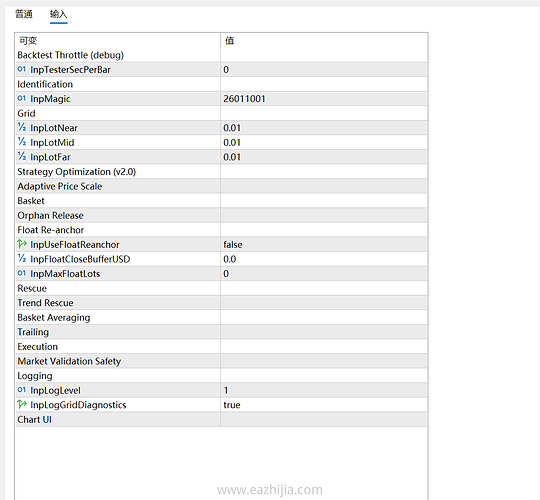The height and width of the screenshot is (500, 540).
Task: Edit InpMagic value 26011001
Action: click(324, 99)
